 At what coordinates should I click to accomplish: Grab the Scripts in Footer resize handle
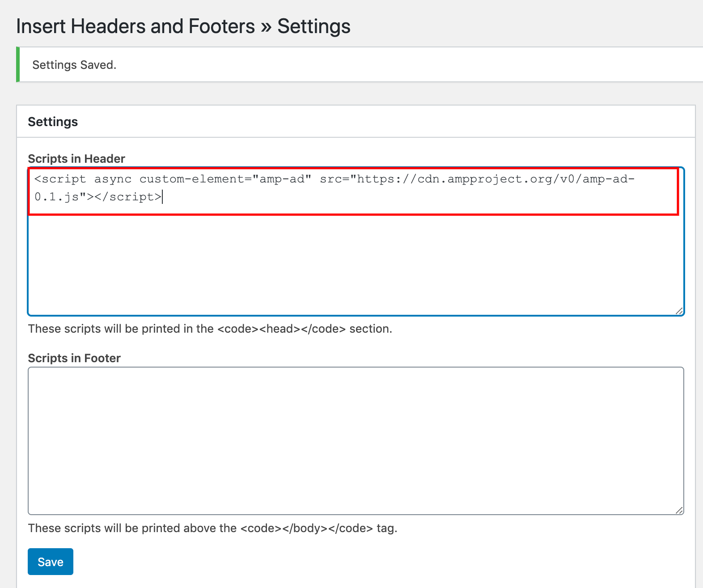[x=679, y=510]
